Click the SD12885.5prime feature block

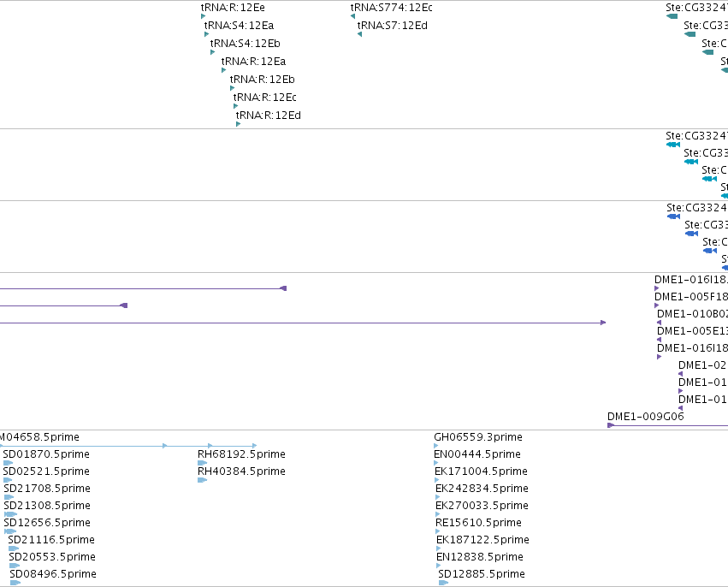coord(443,583)
